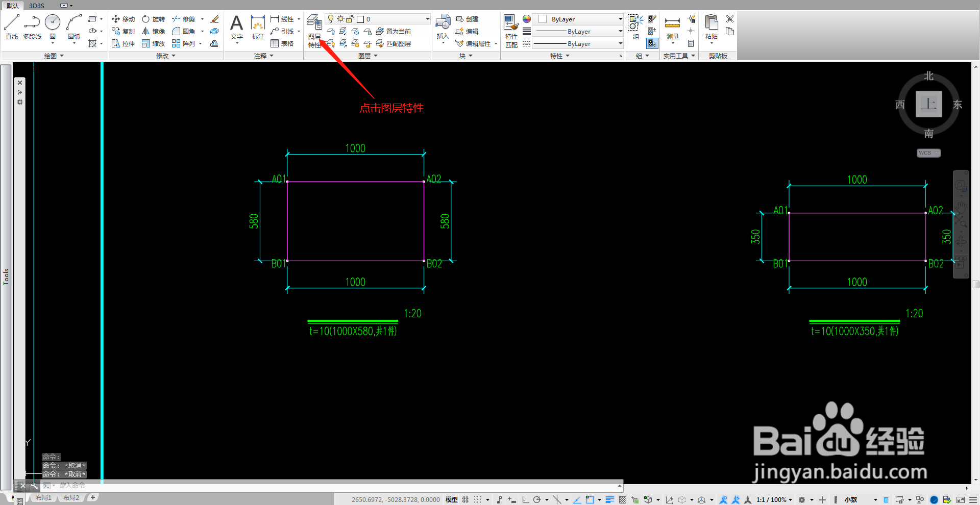Viewport: 980px width, 505px height.
Task: Click the Stretch (拉伸) command
Action: click(x=123, y=43)
